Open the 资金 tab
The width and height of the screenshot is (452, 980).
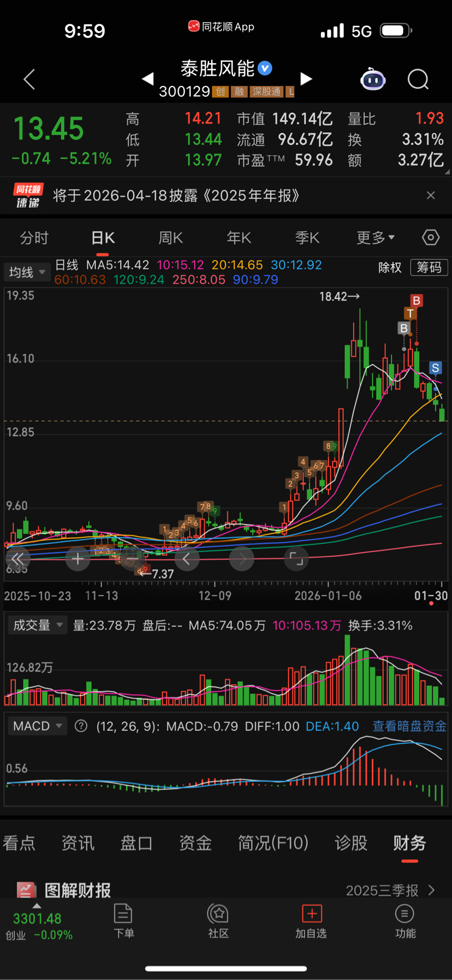(x=195, y=843)
